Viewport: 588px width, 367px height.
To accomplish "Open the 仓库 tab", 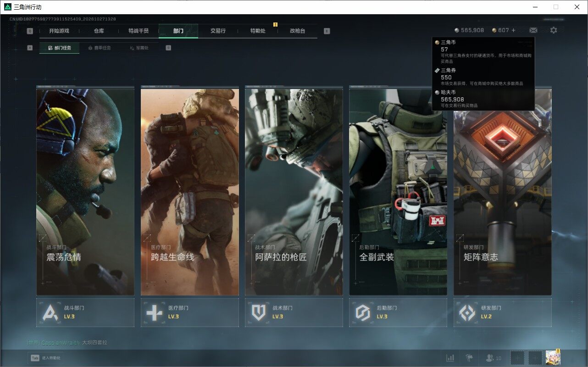I will (x=99, y=31).
